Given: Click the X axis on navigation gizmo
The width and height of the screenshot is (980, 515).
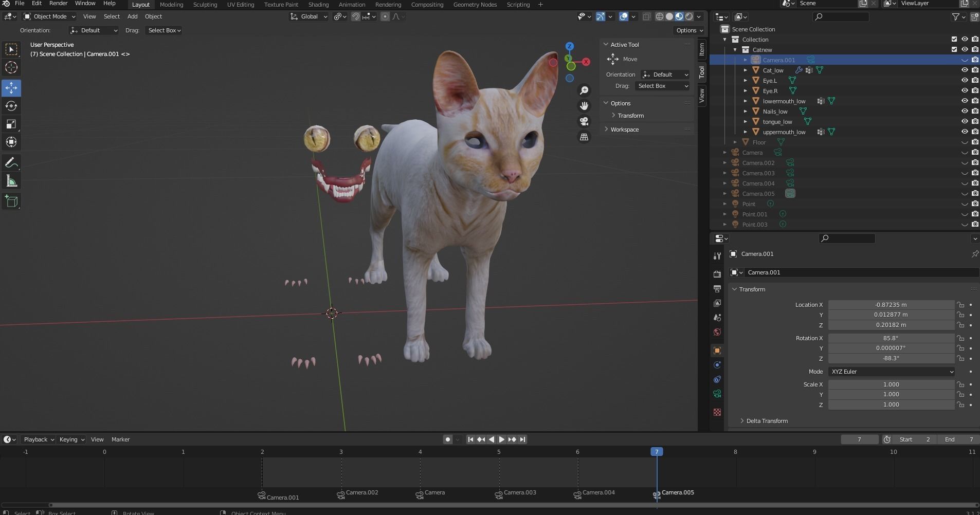Looking at the screenshot, I should coord(586,62).
